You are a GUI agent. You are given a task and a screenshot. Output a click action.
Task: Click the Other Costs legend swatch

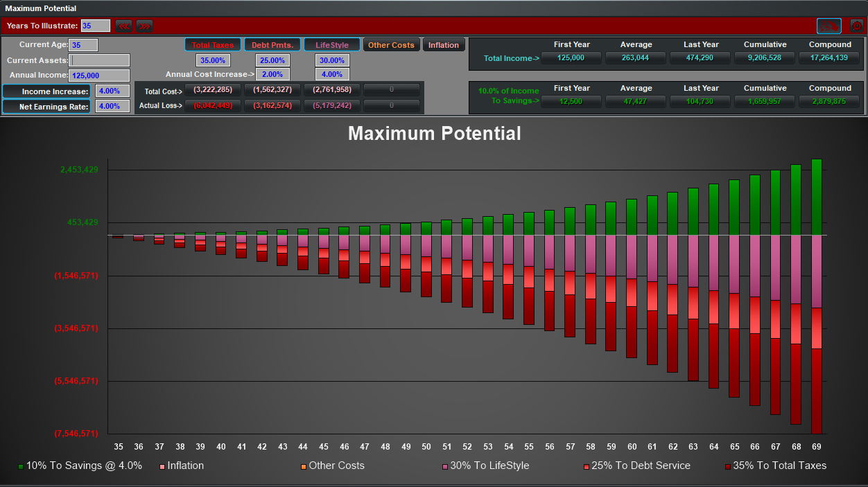pos(304,467)
